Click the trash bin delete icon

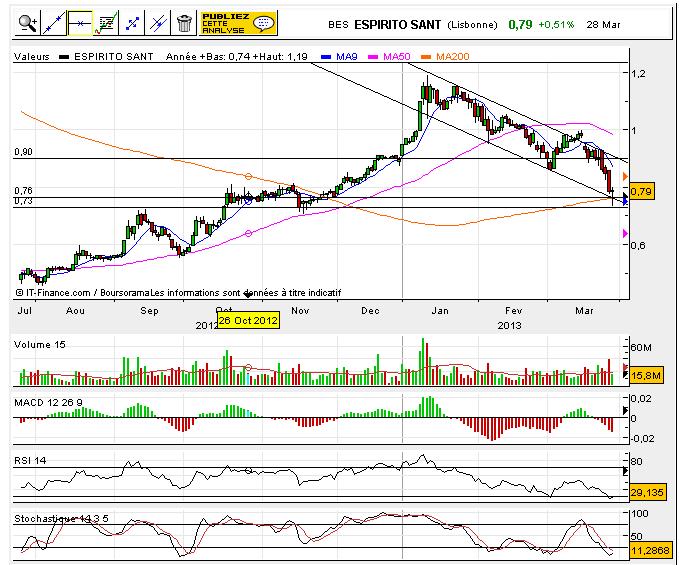click(x=184, y=23)
